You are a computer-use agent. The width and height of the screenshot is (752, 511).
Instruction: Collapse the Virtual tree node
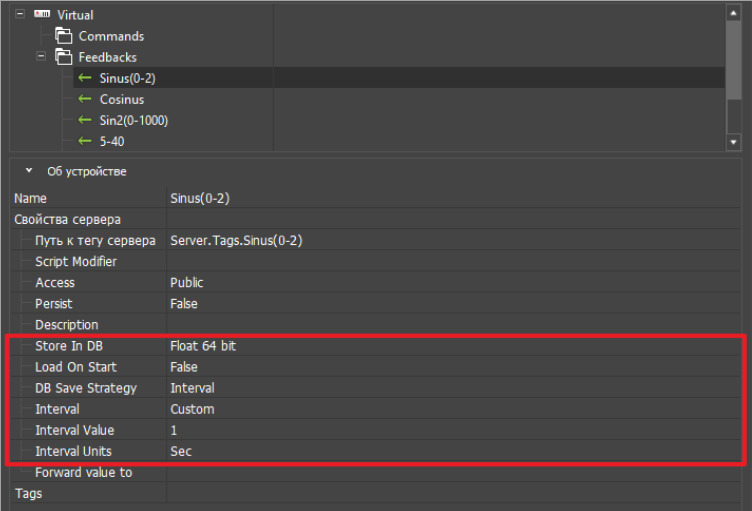21,15
